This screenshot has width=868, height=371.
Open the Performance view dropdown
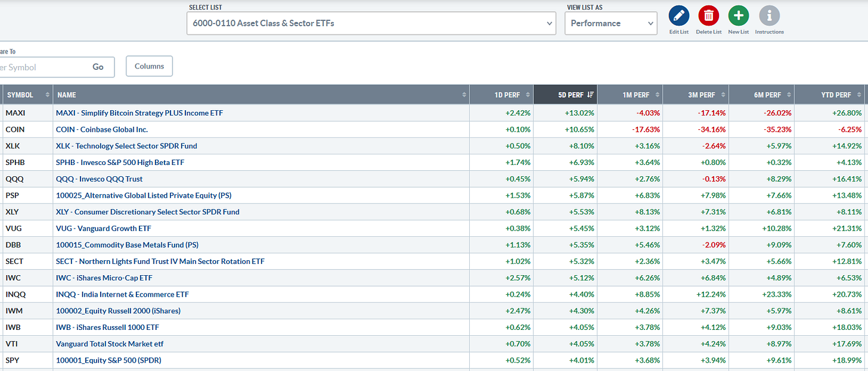click(x=610, y=23)
